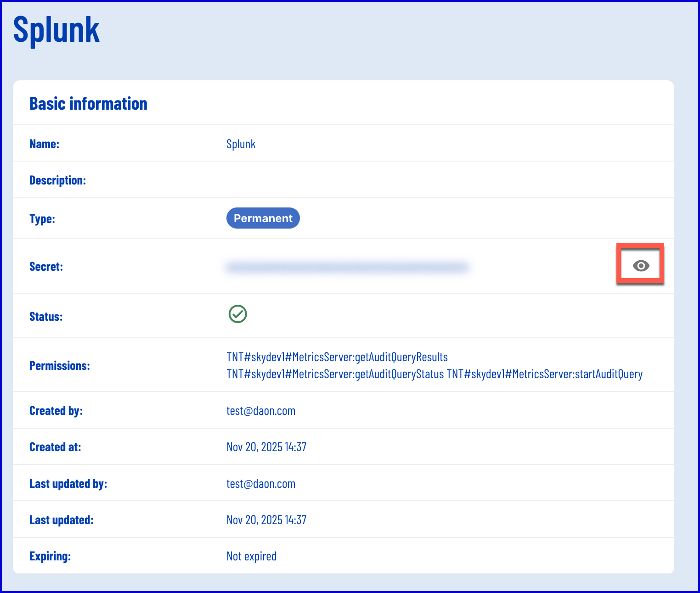This screenshot has height=593, width=700.
Task: Click the Description: field label
Action: 58,180
